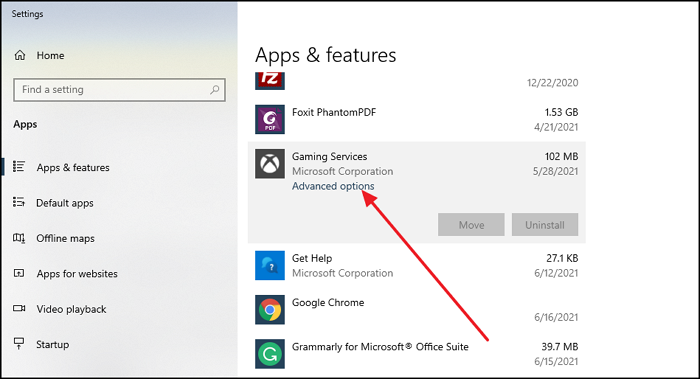700x379 pixels.
Task: Focus the Find a setting box
Action: (119, 90)
